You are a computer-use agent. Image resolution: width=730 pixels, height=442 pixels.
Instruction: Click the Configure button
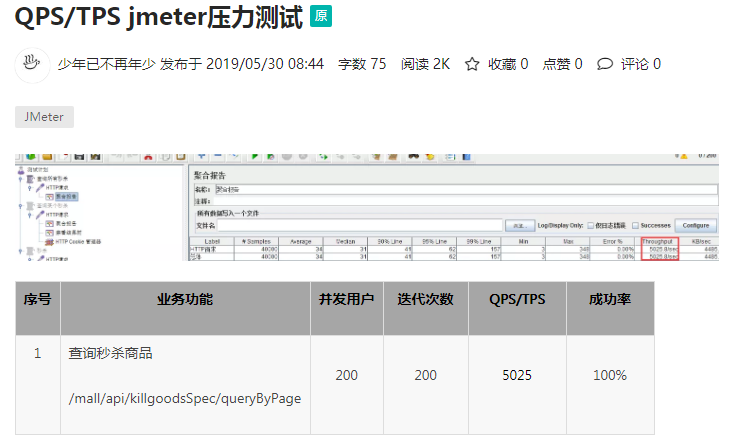pos(696,225)
